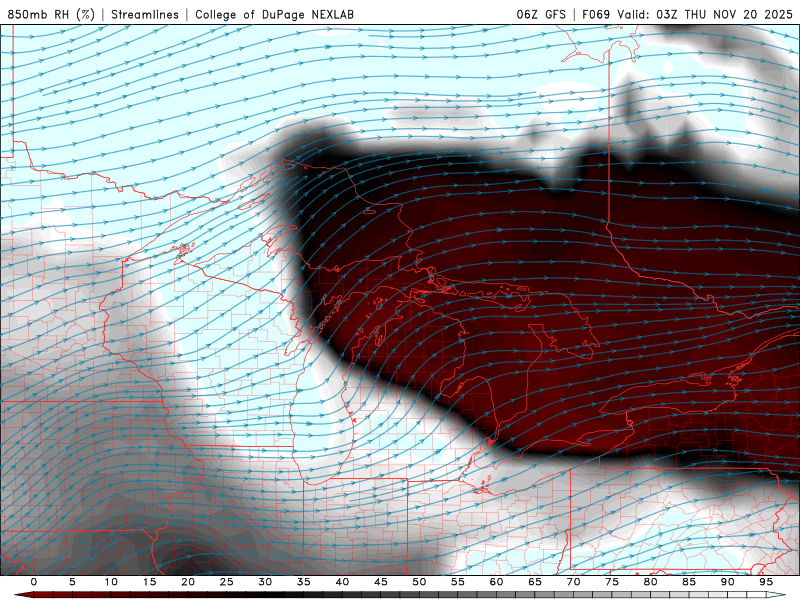Click 'College of DuPage NEXLAB' text
Viewport: 800px width, 600px height.
point(274,14)
